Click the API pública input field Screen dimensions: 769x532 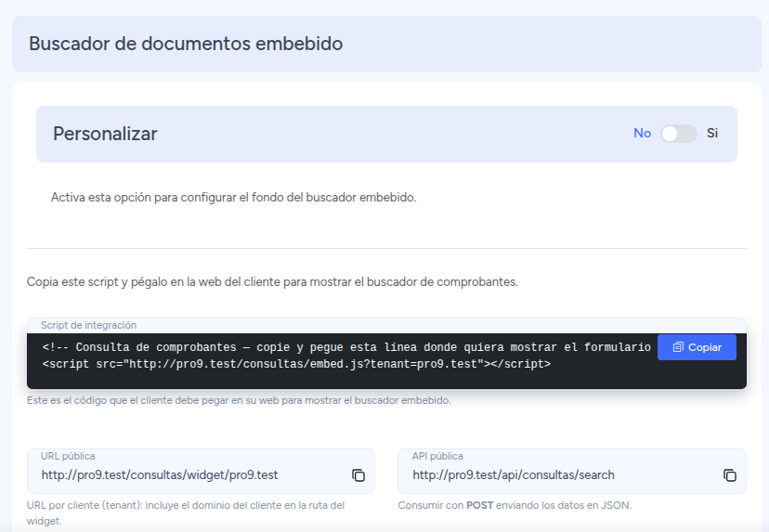pos(572,472)
